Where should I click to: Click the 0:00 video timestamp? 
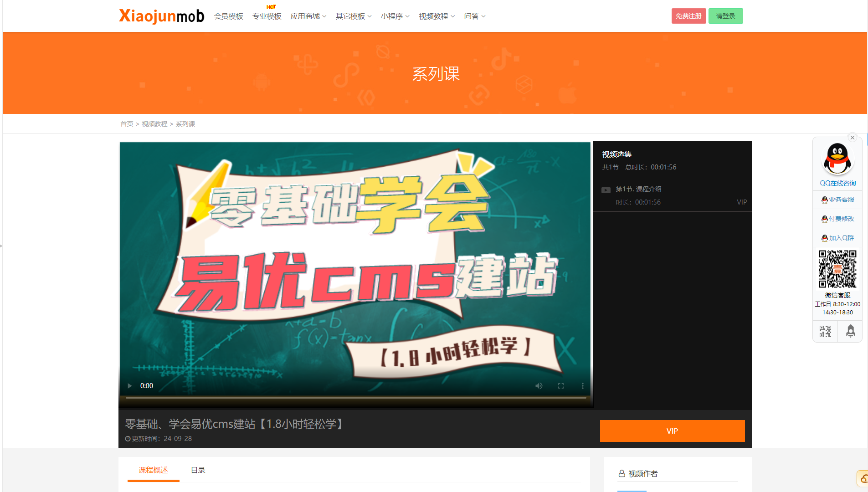coord(147,386)
